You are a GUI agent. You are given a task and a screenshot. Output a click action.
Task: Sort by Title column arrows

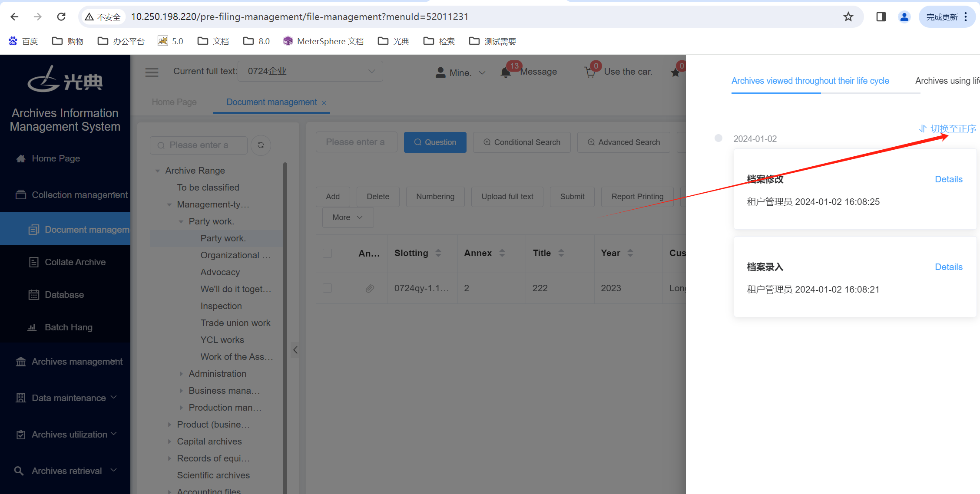coord(561,253)
